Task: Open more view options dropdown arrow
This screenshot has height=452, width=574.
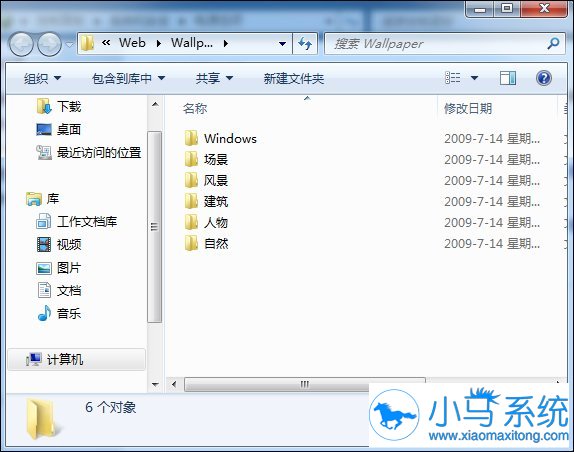Action: pyautogui.click(x=474, y=78)
